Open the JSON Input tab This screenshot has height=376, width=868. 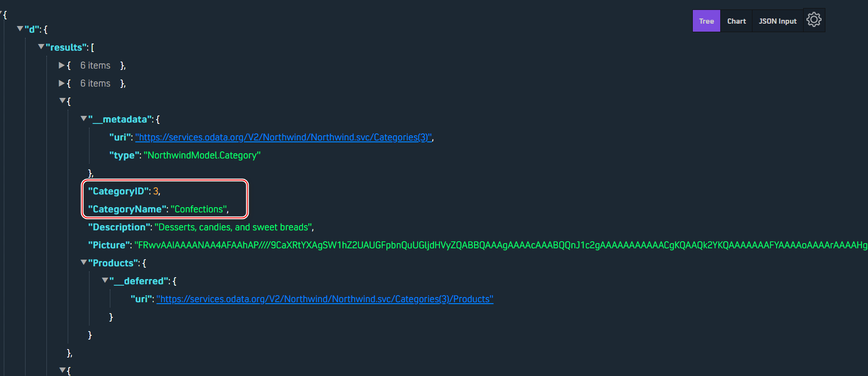(778, 21)
